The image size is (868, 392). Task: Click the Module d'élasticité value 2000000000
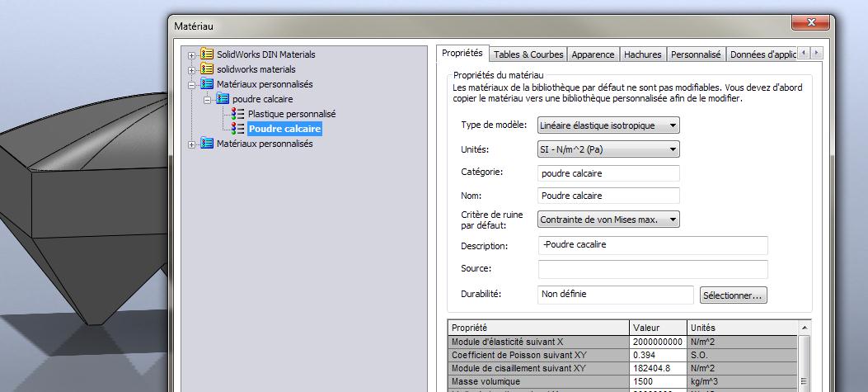658,342
